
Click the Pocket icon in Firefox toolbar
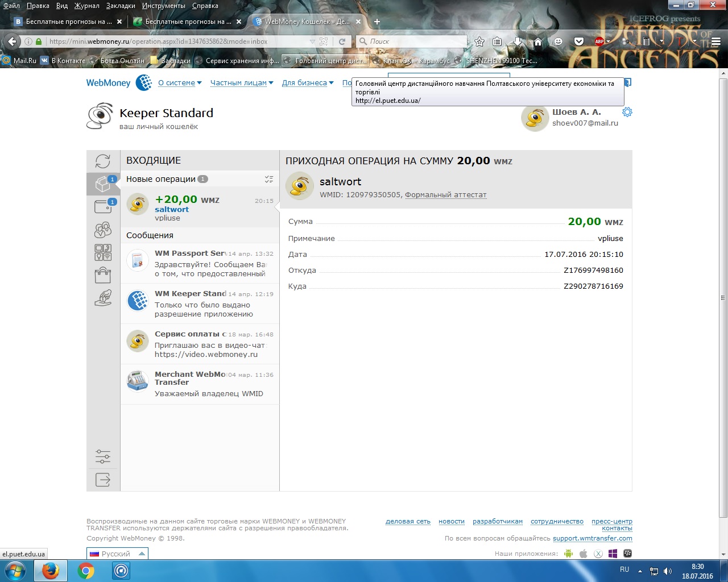click(x=579, y=41)
